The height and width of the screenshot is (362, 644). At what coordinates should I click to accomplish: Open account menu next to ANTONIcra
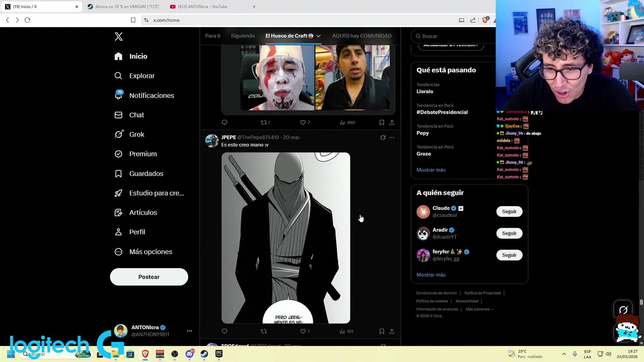[x=190, y=331]
